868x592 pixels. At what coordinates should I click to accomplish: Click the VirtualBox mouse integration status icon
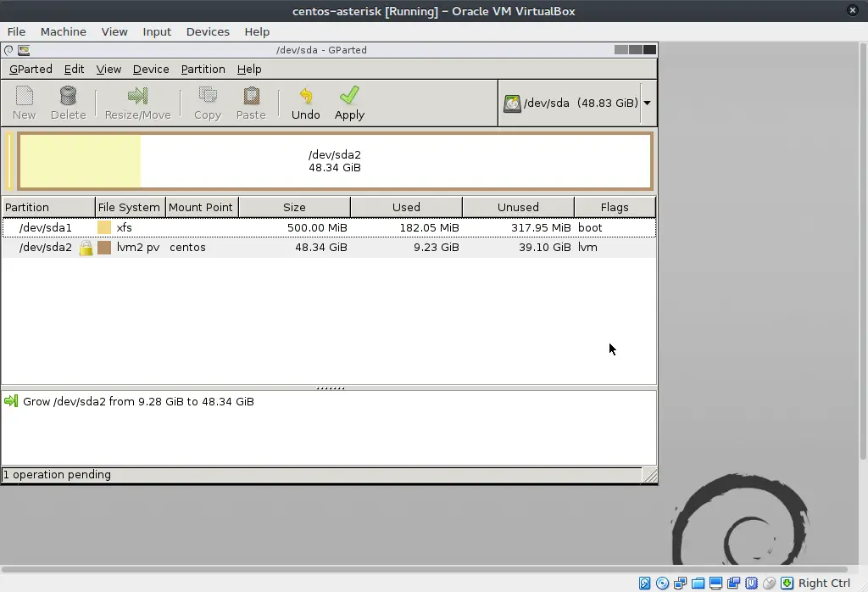tap(769, 584)
